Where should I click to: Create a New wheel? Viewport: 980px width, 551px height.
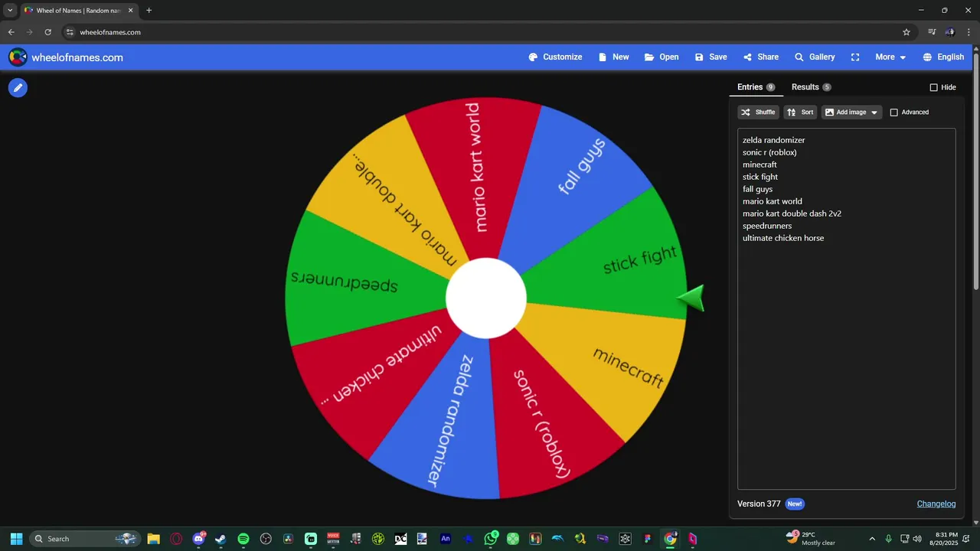(613, 57)
